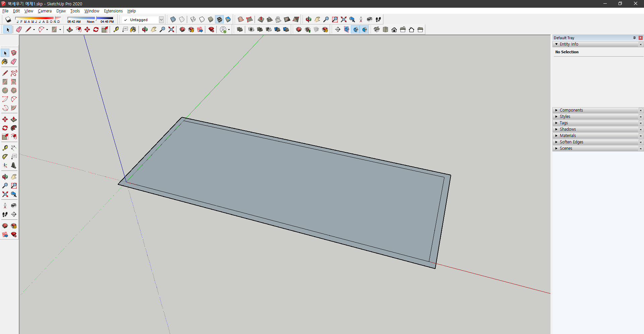The height and width of the screenshot is (334, 644).
Task: Pick the Freehand drawing tool
Action: 14,73
